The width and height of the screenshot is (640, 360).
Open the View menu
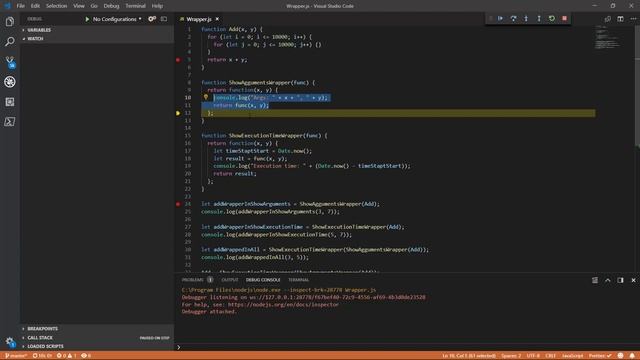click(79, 6)
